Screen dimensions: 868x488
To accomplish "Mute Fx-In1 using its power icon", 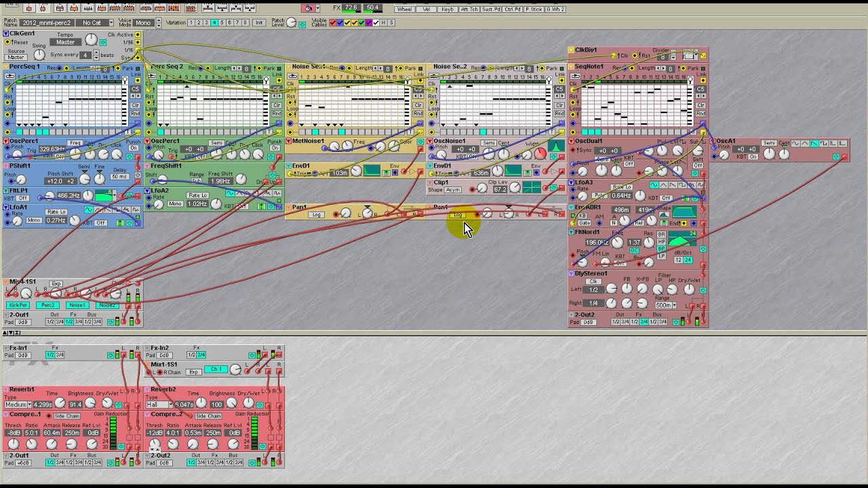I will click(x=111, y=355).
